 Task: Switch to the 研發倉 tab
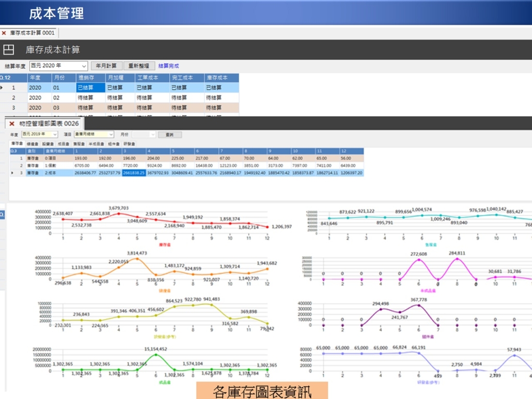point(129,143)
